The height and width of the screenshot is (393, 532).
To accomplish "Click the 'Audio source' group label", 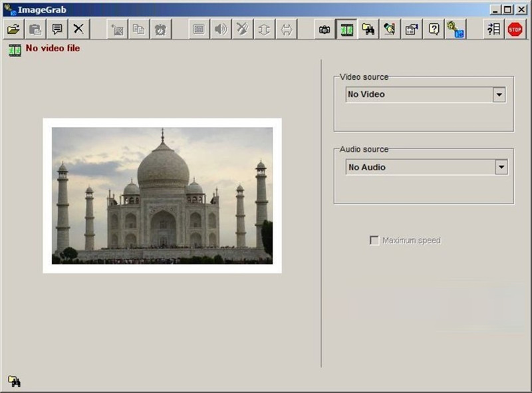I will pos(364,150).
